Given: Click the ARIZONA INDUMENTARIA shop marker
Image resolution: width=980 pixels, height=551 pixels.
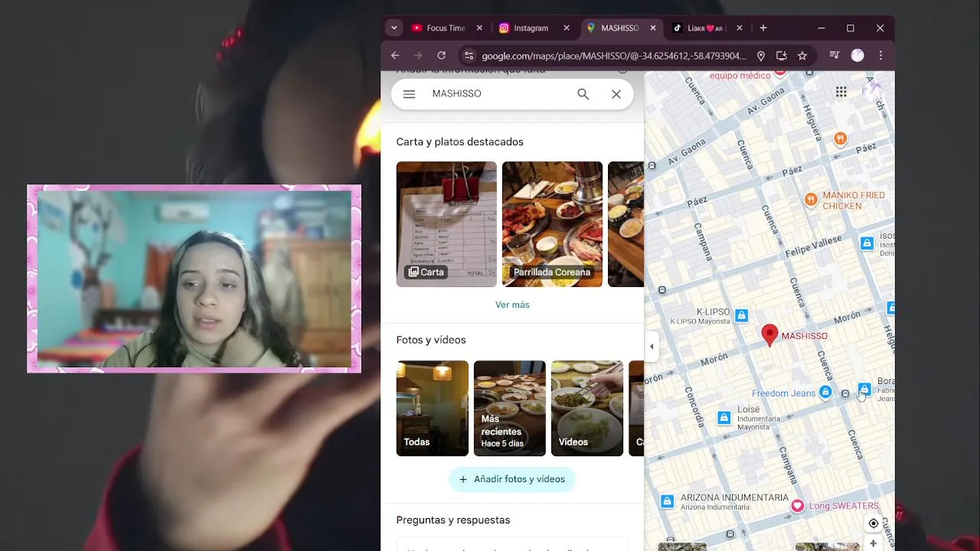Looking at the screenshot, I should (668, 501).
